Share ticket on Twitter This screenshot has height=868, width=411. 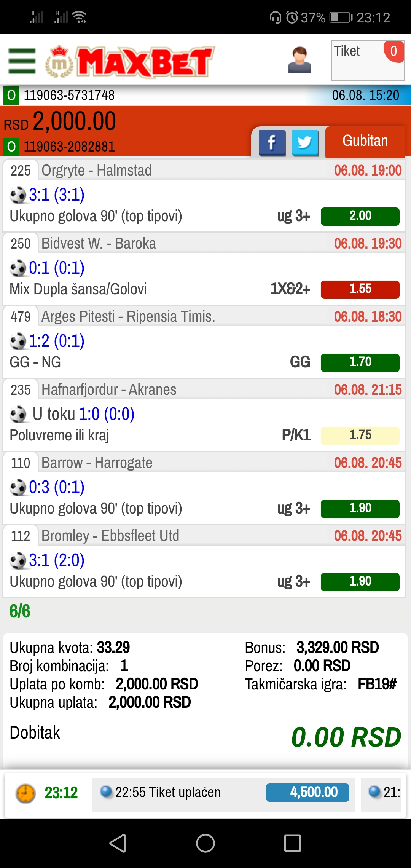point(306,143)
